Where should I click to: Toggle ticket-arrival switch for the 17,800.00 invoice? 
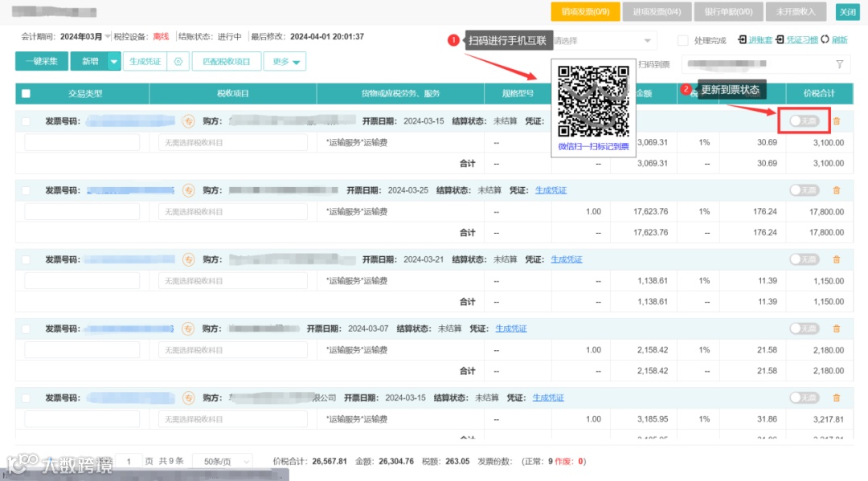pyautogui.click(x=805, y=190)
